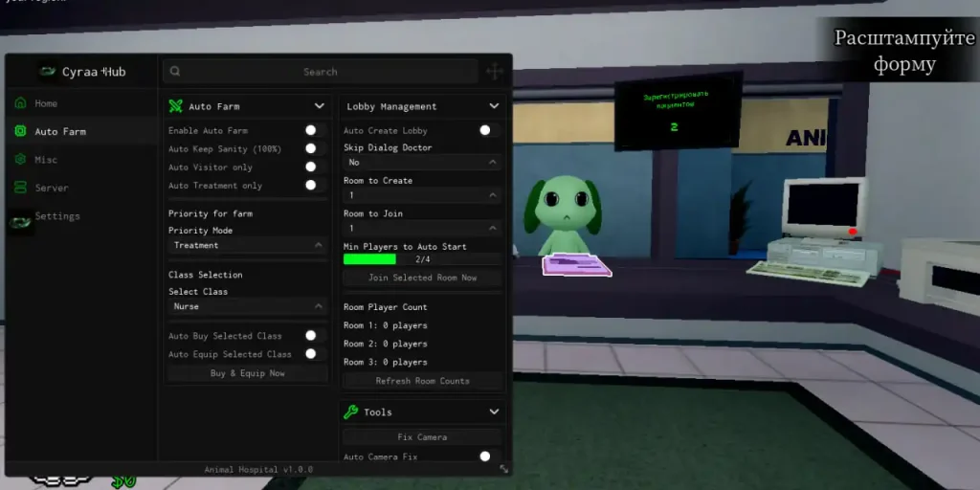Open Room to Join dropdown

(x=422, y=229)
